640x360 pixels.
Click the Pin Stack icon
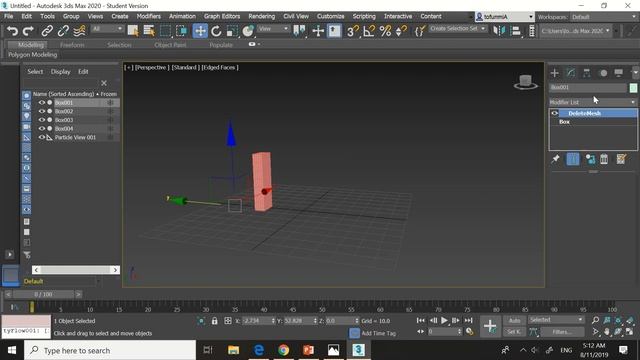pos(555,159)
